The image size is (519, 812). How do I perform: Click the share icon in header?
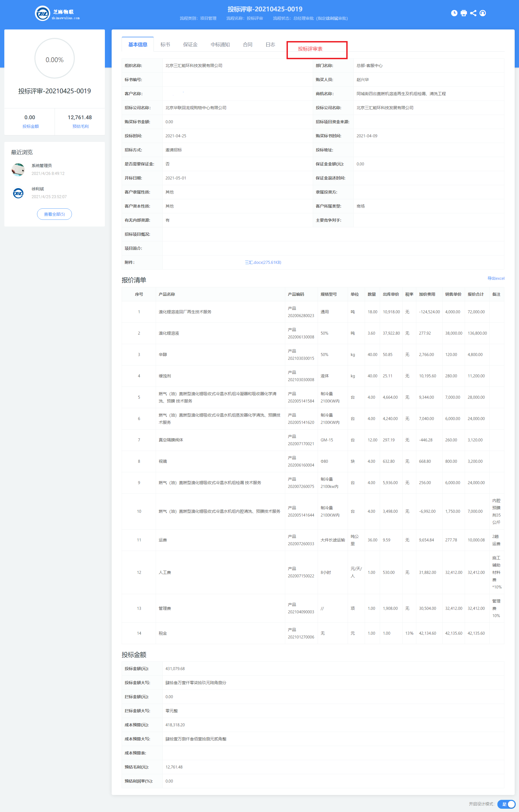(x=473, y=13)
